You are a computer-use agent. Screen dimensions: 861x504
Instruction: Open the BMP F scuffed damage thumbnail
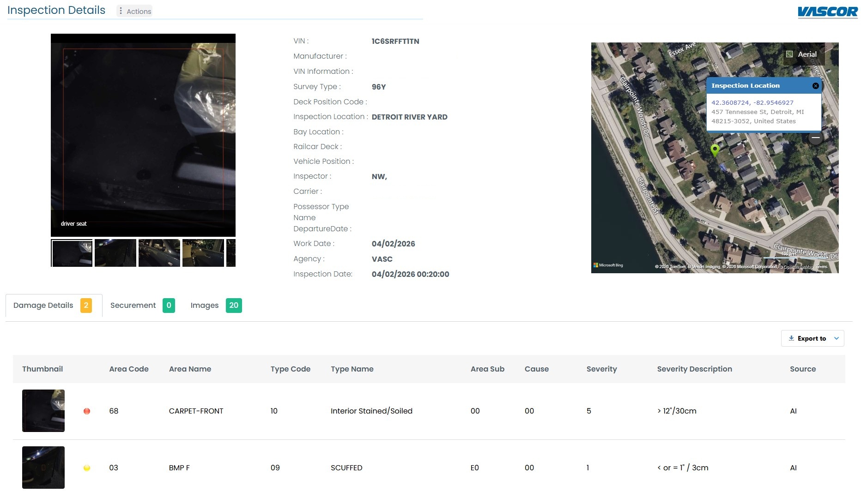pyautogui.click(x=43, y=468)
